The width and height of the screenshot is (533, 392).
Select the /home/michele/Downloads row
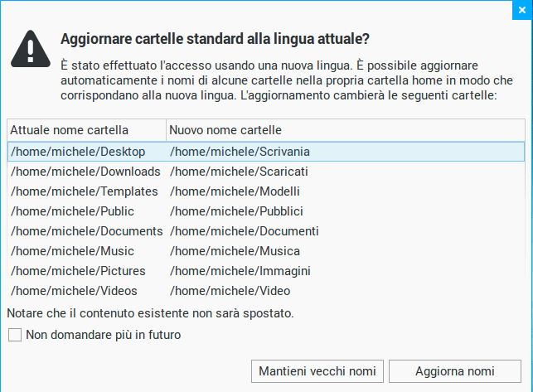click(x=85, y=172)
